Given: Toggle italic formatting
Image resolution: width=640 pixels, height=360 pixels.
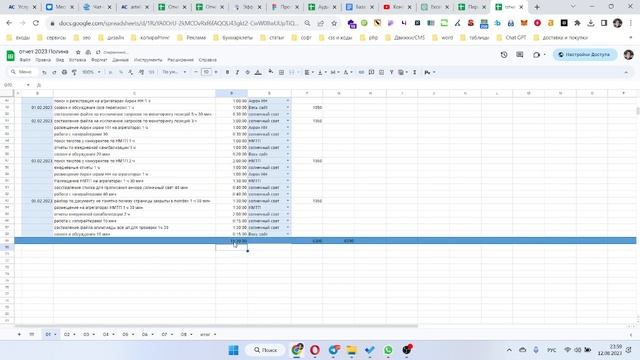Looking at the screenshot, I should [x=237, y=72].
